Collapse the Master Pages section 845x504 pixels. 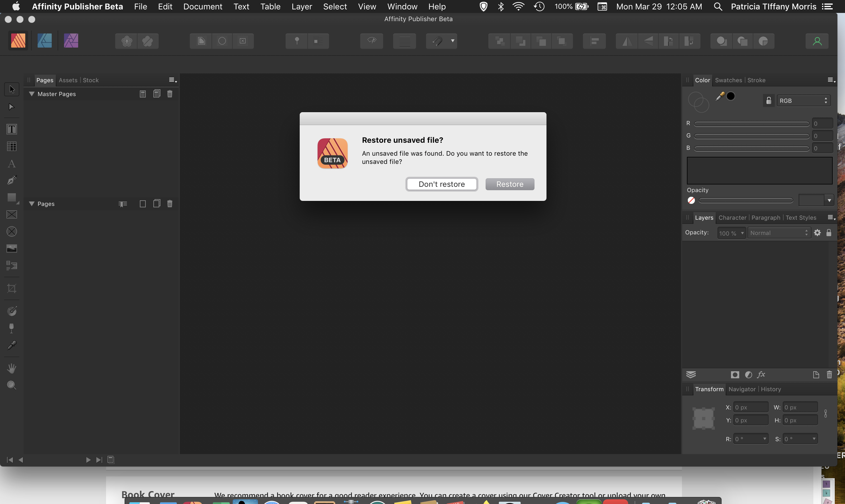coord(32,94)
